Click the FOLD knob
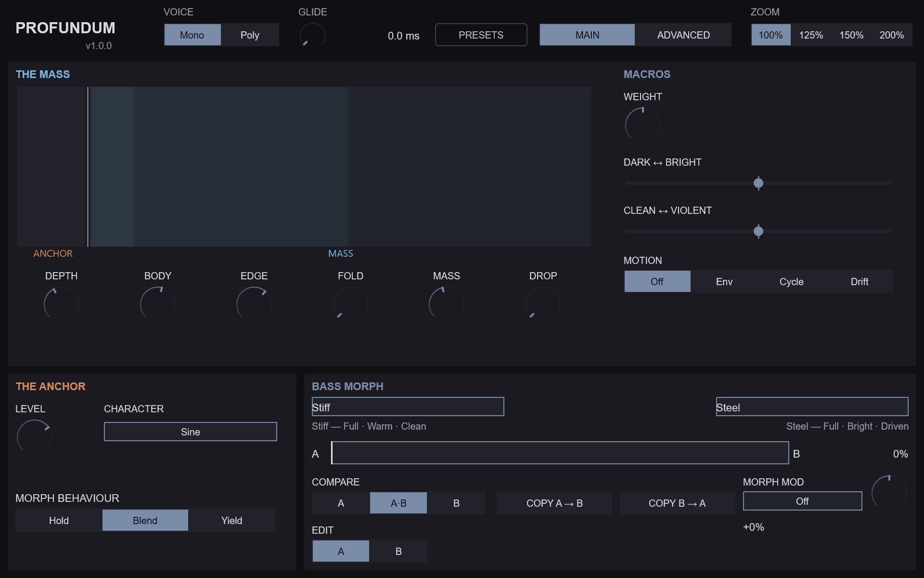The height and width of the screenshot is (578, 924). coord(350,304)
